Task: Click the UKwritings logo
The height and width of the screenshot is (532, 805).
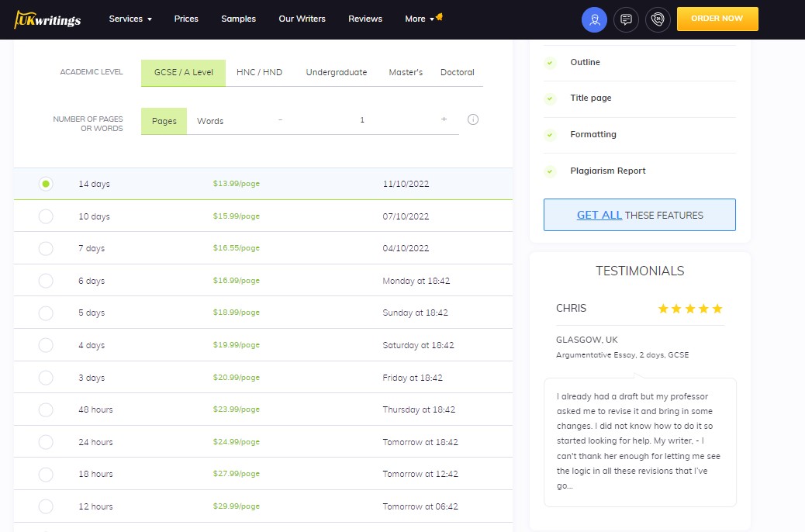Action: (x=47, y=19)
